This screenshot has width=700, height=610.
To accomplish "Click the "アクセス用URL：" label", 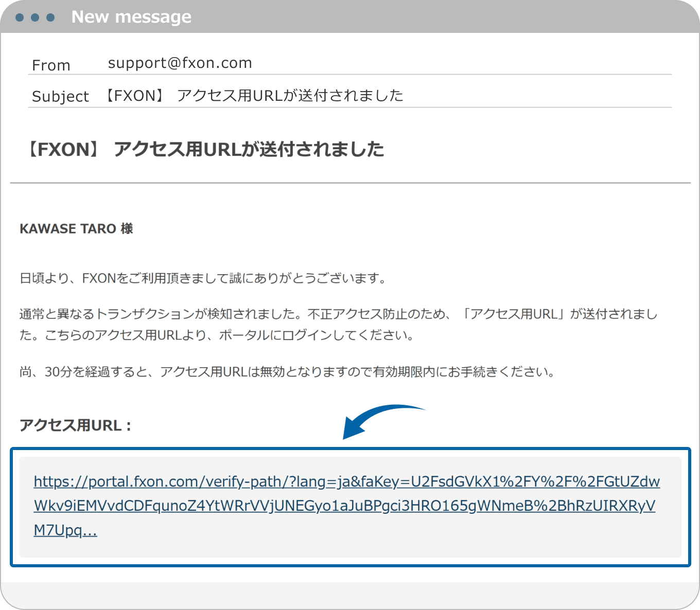I will click(x=76, y=425).
